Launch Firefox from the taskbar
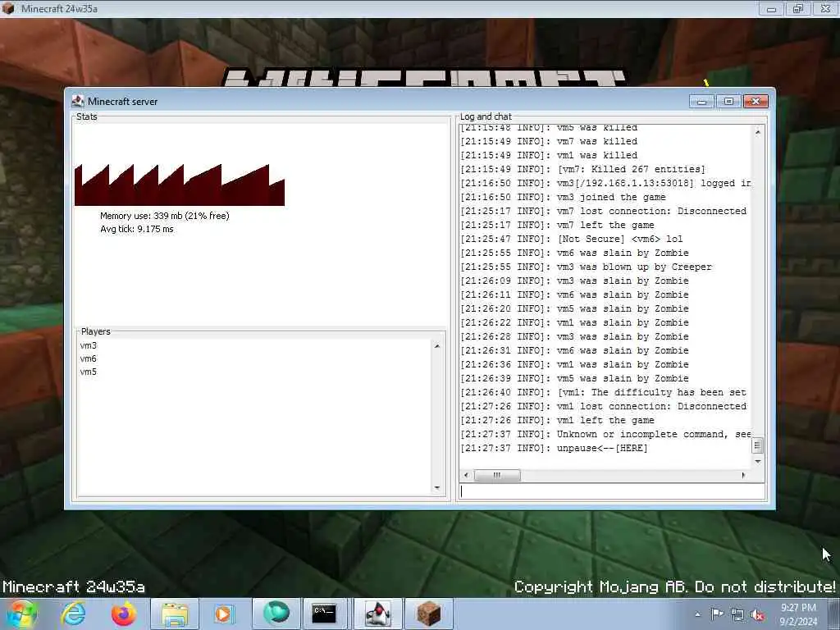840x630 pixels. click(124, 614)
